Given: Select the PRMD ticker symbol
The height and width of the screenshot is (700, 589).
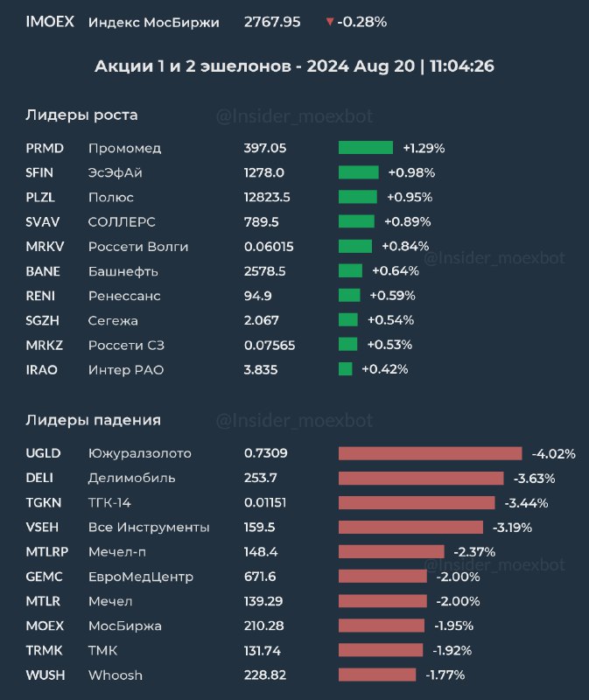Looking at the screenshot, I should pyautogui.click(x=45, y=148).
